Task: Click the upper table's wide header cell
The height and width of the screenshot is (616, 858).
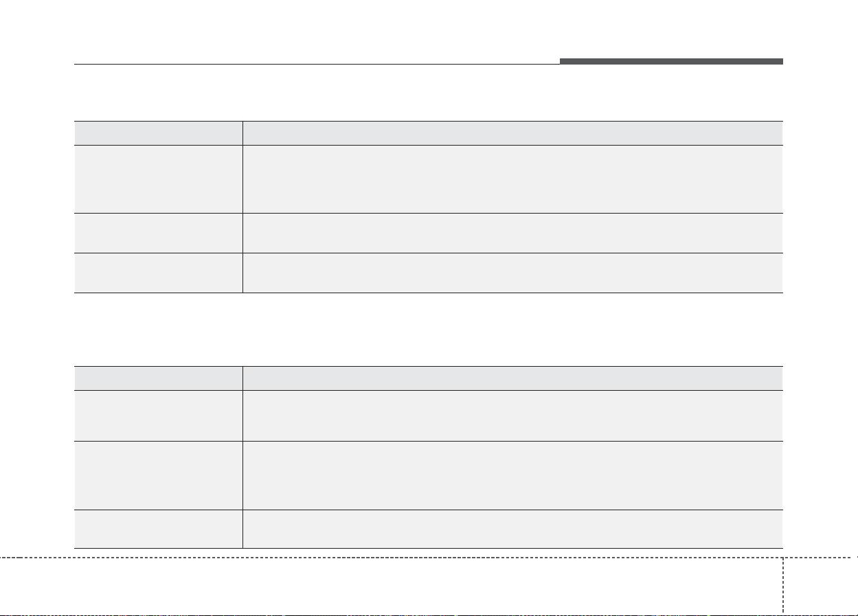Action: (512, 133)
